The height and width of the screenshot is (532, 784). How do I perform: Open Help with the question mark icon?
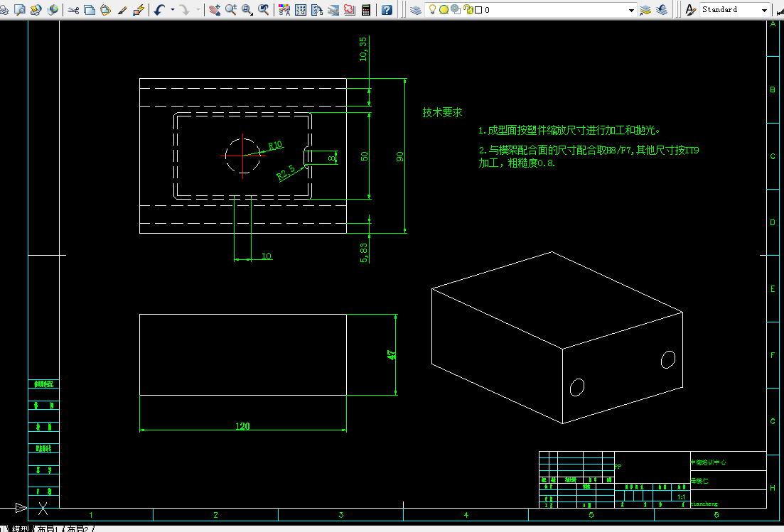pos(387,9)
